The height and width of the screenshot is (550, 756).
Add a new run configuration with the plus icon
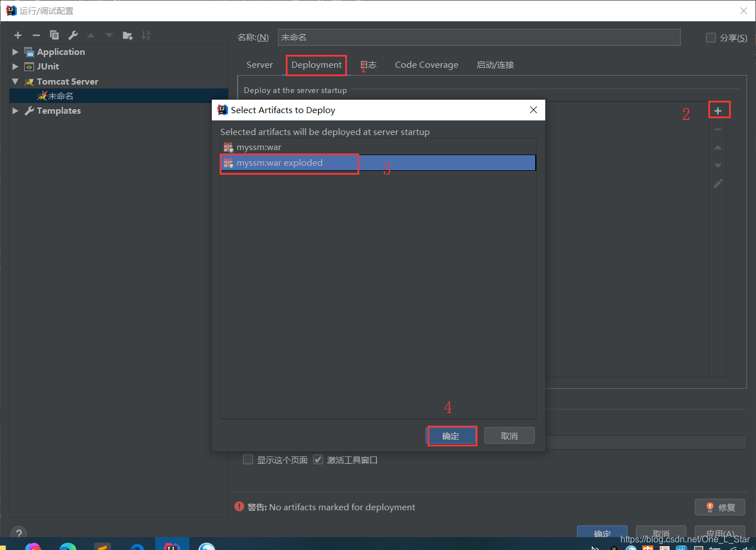point(17,35)
